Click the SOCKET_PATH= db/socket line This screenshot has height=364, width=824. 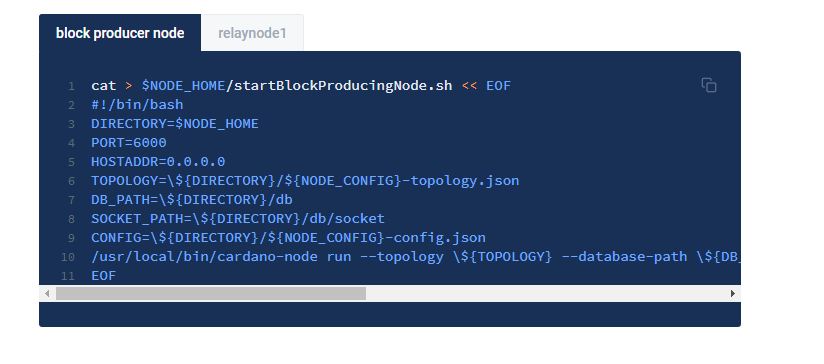click(x=238, y=219)
